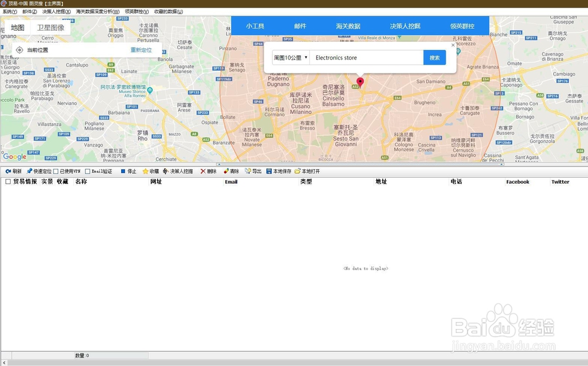This screenshot has height=366, width=588.
Task: Select the 邮件 blue tab
Action: click(300, 26)
